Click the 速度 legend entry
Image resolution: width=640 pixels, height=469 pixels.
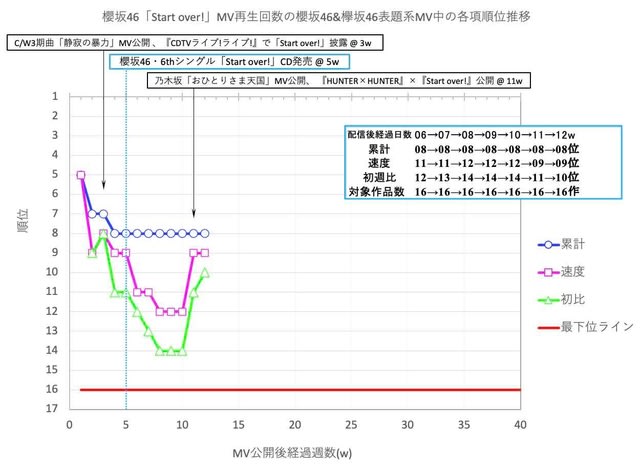(x=561, y=272)
